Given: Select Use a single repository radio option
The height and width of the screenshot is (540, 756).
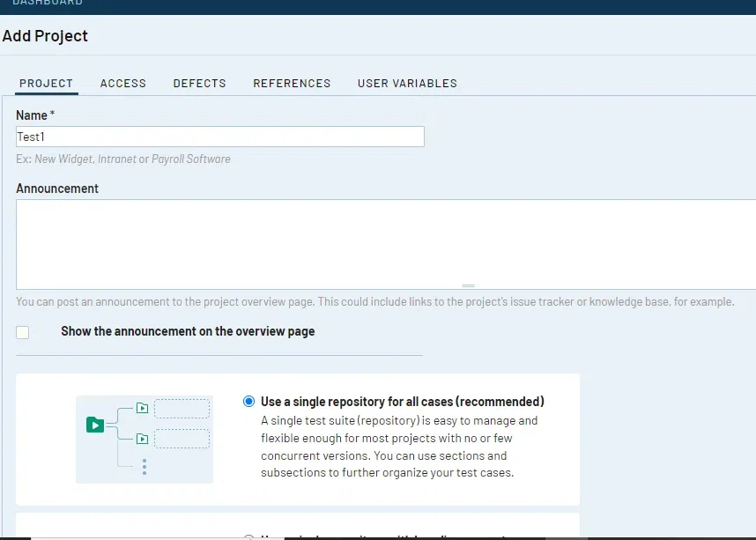Looking at the screenshot, I should coord(248,401).
